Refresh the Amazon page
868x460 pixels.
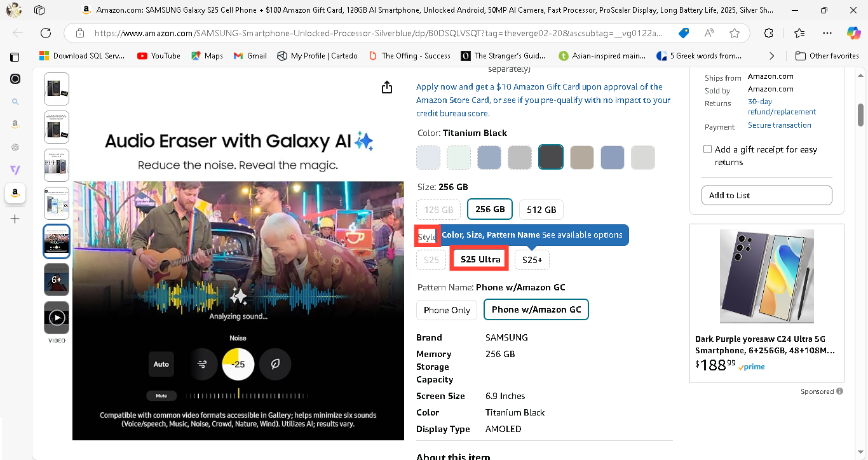(46, 33)
